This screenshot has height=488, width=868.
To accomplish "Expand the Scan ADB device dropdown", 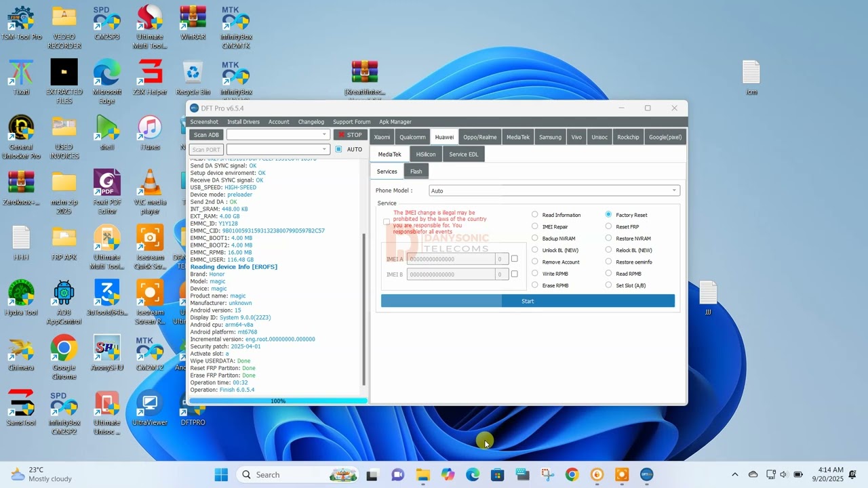I will tap(277, 134).
